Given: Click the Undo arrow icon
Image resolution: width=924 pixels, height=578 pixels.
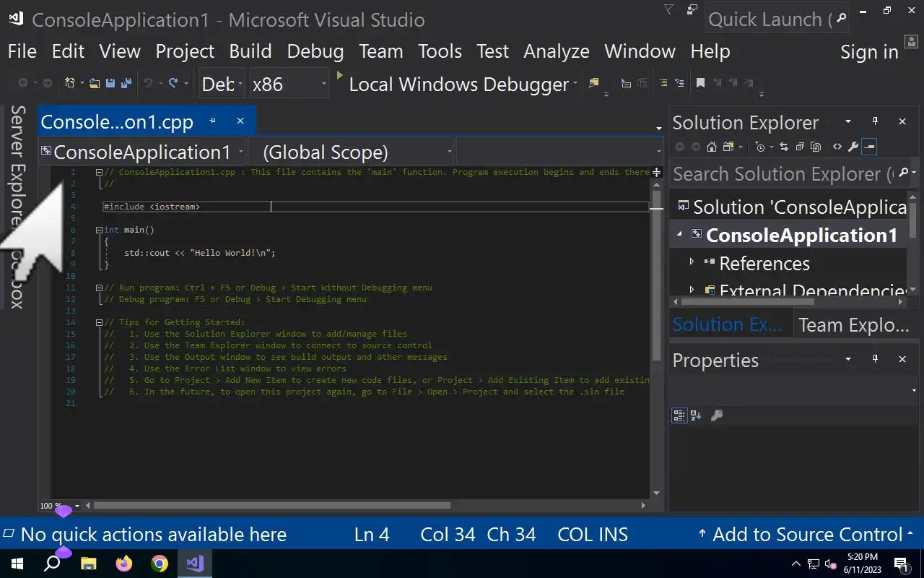Looking at the screenshot, I should (147, 84).
